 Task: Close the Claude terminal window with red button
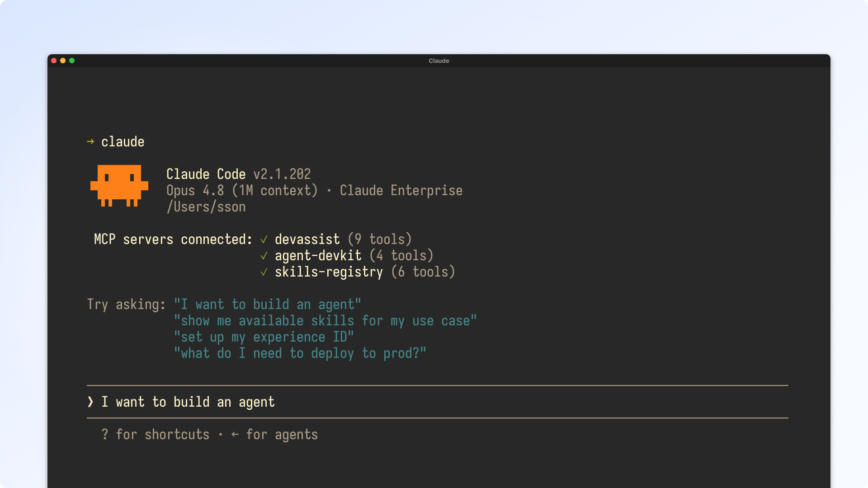[x=54, y=61]
